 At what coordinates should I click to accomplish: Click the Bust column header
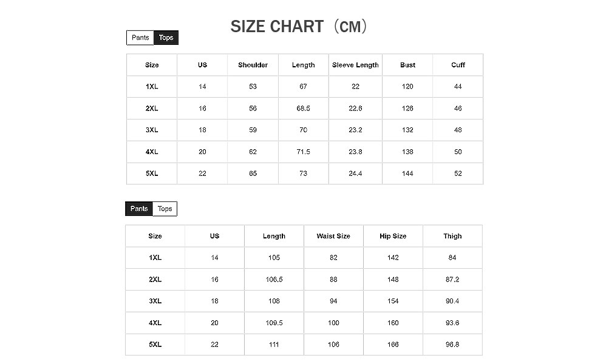click(407, 65)
